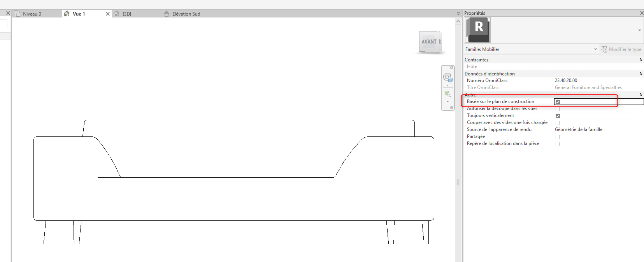Click the Toujours verticalement label
The image size is (644, 262).
[x=490, y=115]
